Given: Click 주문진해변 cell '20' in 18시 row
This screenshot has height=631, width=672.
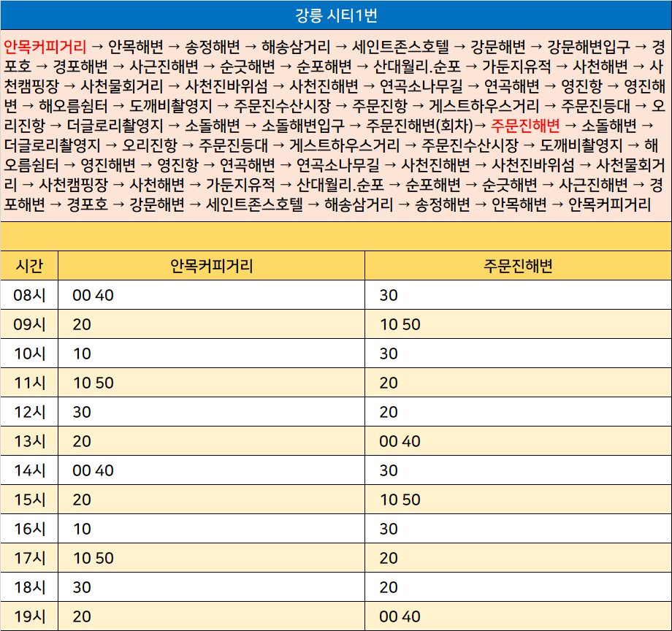Looking at the screenshot, I should tap(518, 587).
